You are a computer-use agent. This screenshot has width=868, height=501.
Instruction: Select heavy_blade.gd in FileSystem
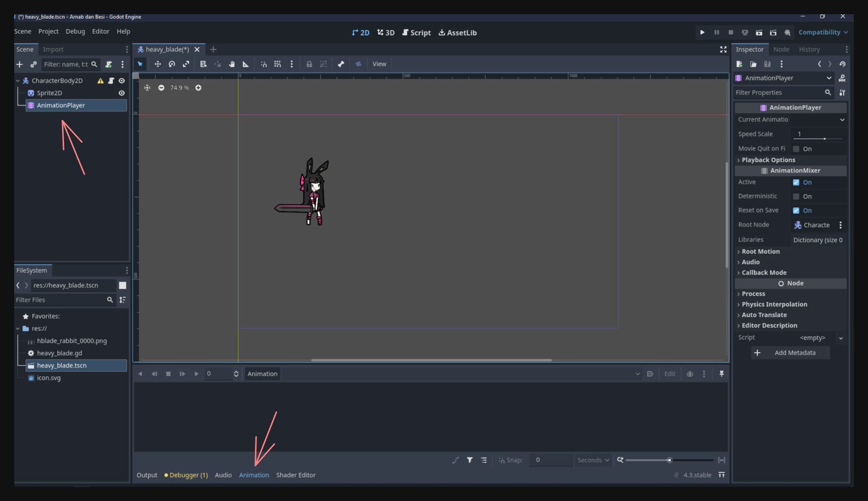[x=59, y=353]
